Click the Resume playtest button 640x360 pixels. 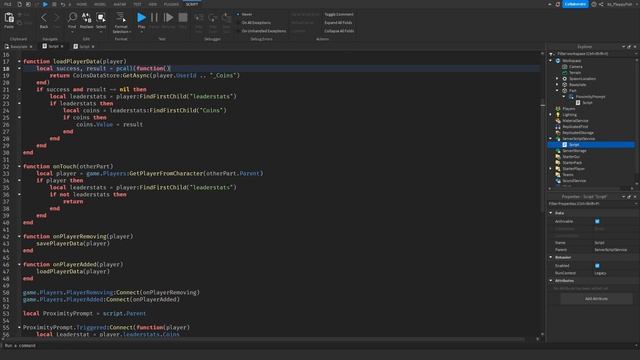(168, 17)
